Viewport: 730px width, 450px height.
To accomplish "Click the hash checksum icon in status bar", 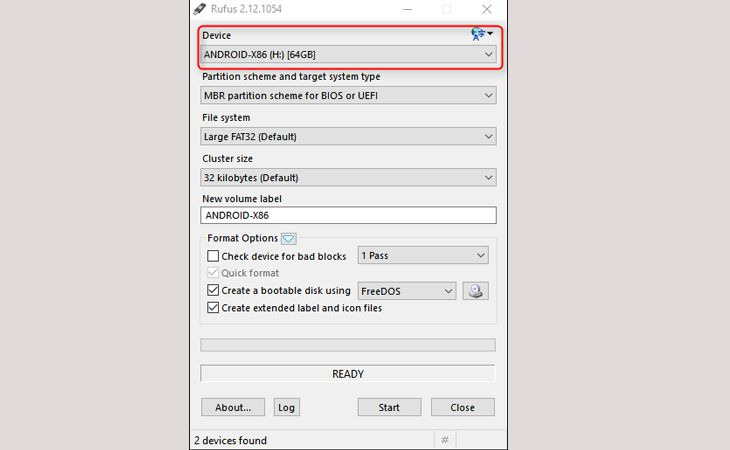I will click(x=445, y=440).
